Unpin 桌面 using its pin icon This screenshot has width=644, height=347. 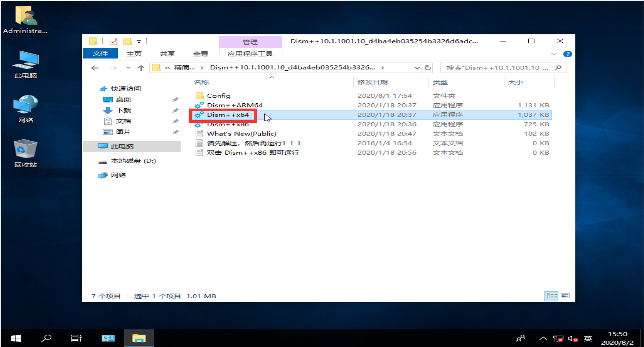[x=175, y=100]
